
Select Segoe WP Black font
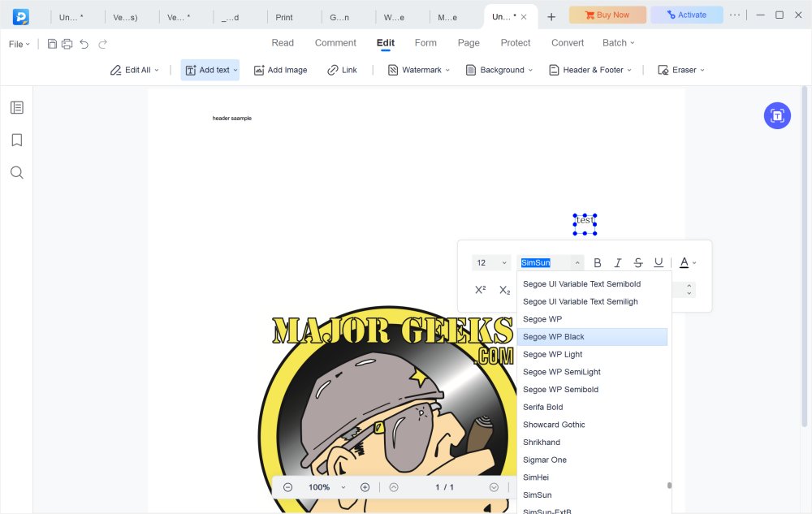(x=592, y=337)
